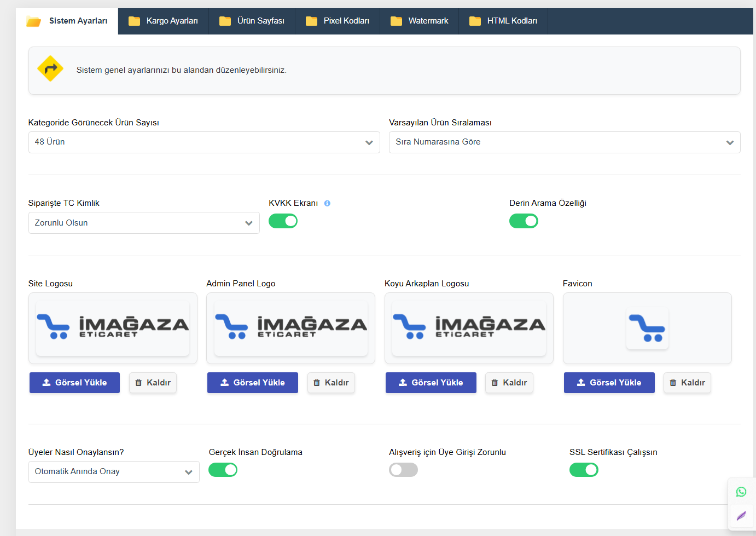Disable the KVKK Ekranı toggle
The image size is (756, 536).
pyautogui.click(x=283, y=221)
